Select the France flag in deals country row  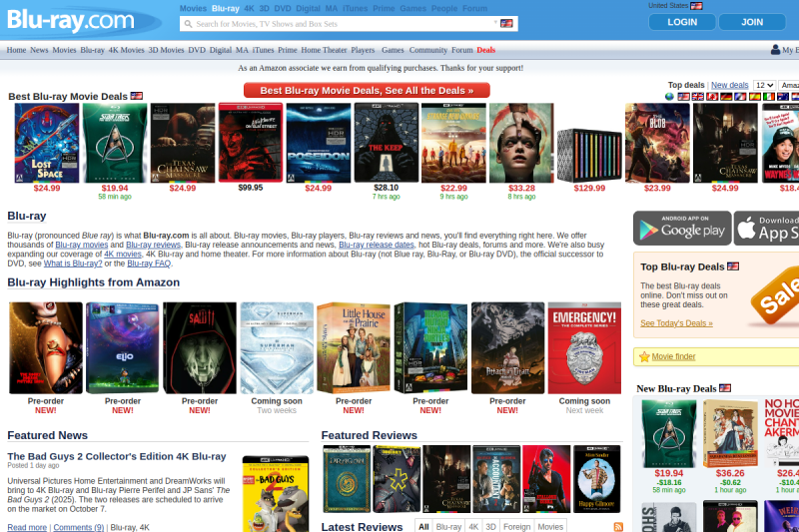coord(740,97)
